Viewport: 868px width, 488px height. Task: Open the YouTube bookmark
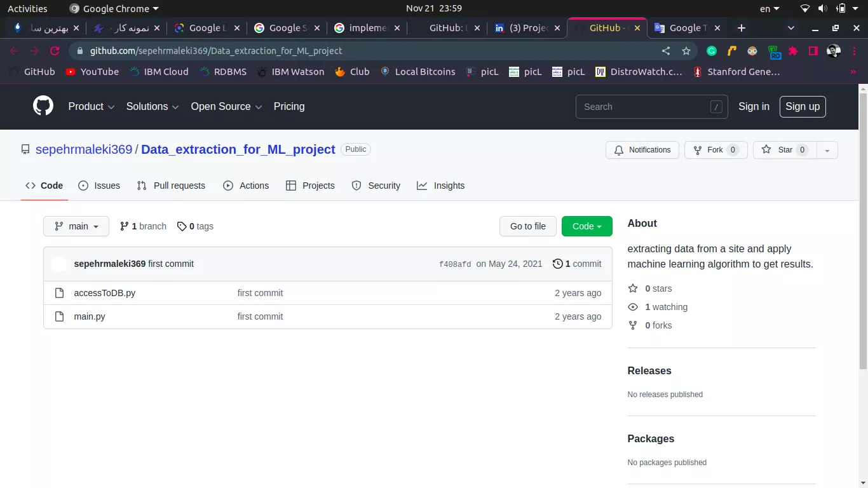[92, 72]
